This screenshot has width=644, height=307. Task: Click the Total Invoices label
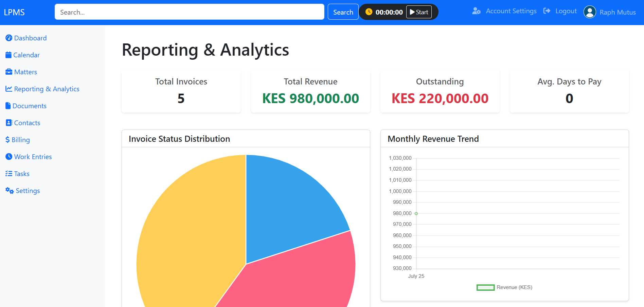click(x=181, y=81)
